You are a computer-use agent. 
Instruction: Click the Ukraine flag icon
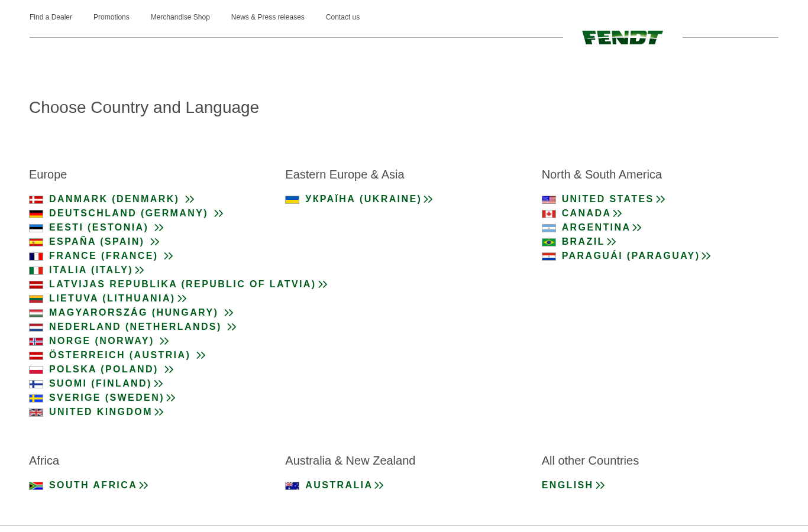pos(292,200)
